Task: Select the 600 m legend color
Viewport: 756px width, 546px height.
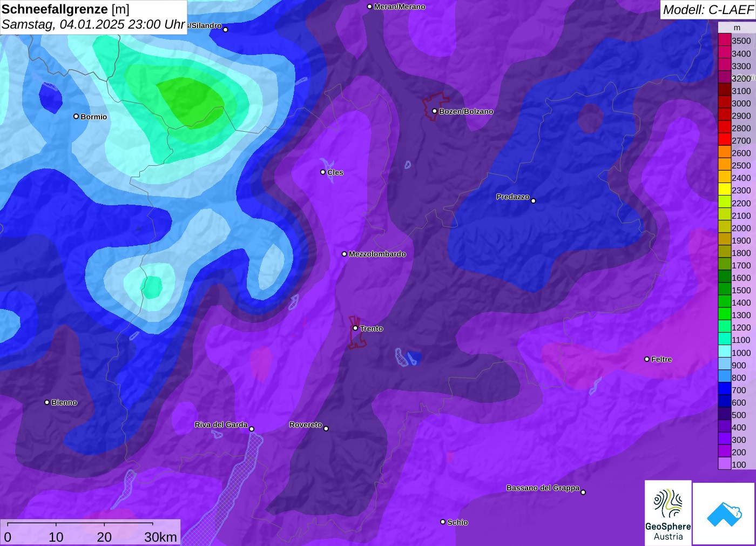Action: click(x=725, y=402)
